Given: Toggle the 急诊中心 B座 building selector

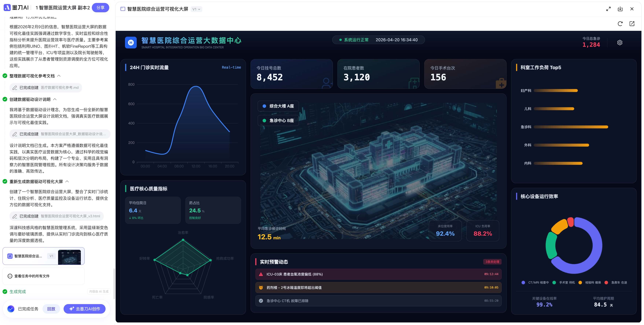Looking at the screenshot, I should click(278, 121).
